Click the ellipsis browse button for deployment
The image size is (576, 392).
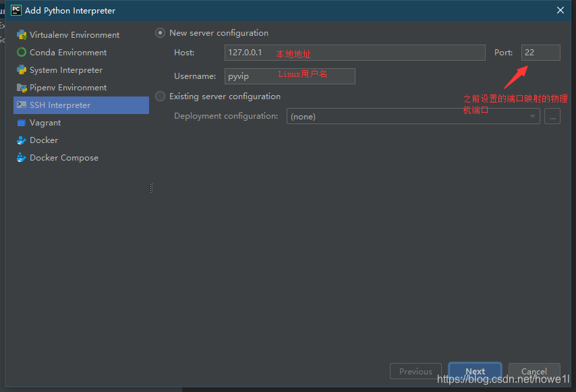[552, 117]
